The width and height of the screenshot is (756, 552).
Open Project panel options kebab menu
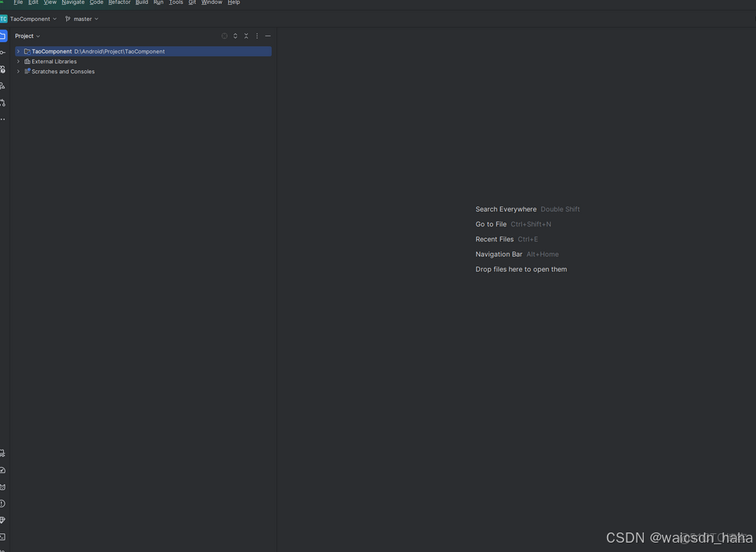[x=257, y=35]
